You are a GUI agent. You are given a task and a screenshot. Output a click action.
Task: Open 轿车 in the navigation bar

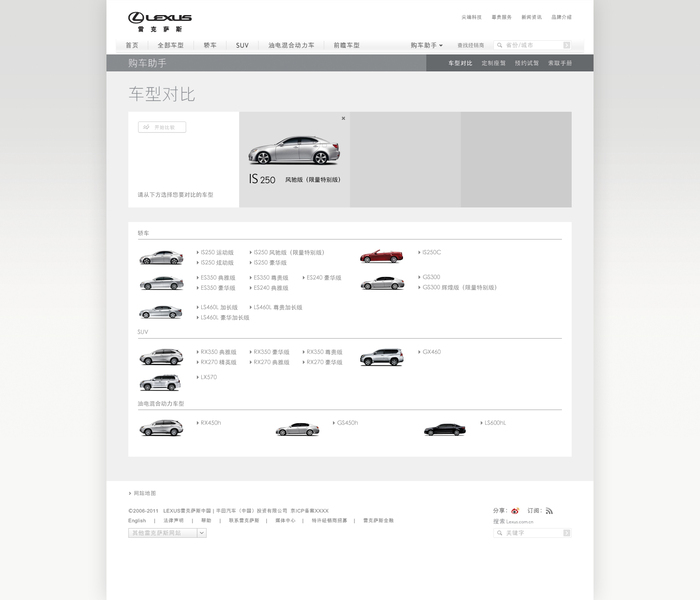pyautogui.click(x=210, y=45)
